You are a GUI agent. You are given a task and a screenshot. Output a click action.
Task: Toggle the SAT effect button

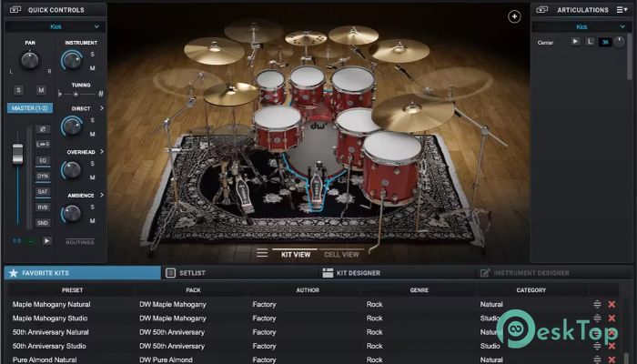pyautogui.click(x=43, y=191)
